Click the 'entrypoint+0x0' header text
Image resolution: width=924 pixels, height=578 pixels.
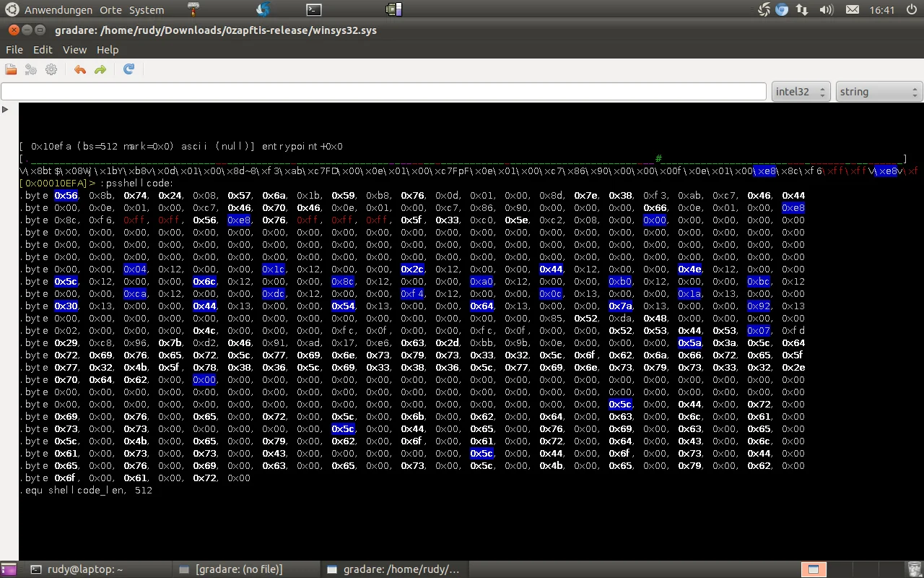302,146
